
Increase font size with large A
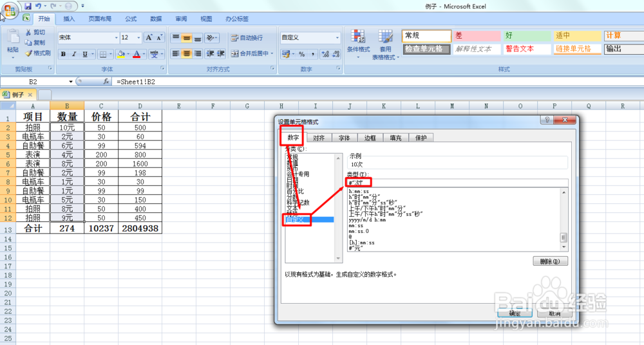coord(149,37)
